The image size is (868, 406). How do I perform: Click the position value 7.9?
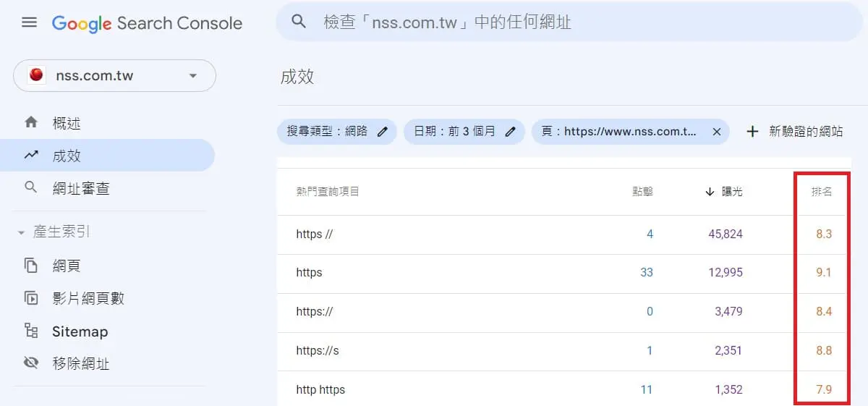(824, 390)
